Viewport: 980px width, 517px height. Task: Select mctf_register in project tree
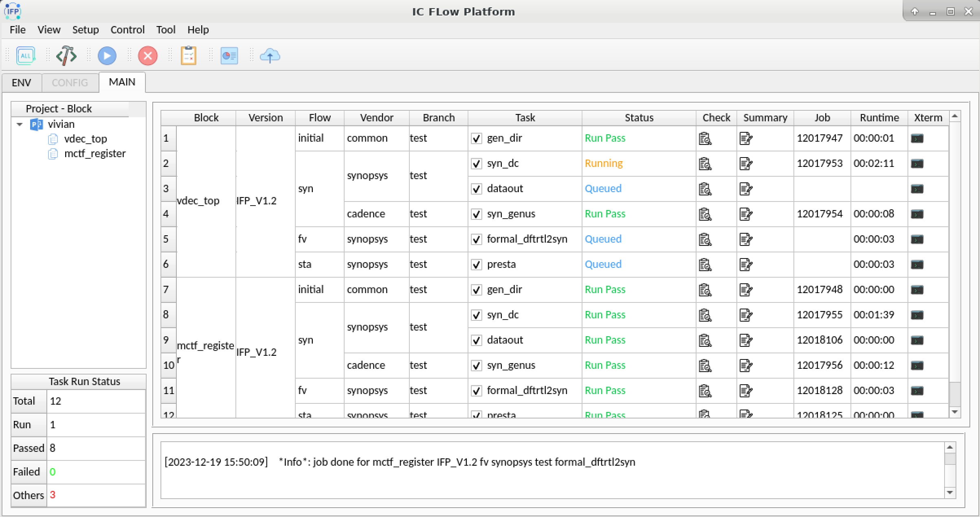(x=94, y=153)
